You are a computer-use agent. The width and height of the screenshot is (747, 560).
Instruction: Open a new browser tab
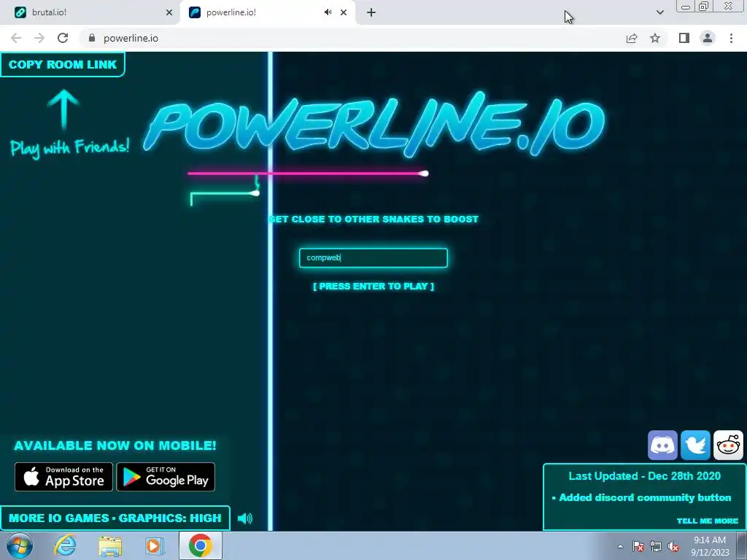coord(371,12)
